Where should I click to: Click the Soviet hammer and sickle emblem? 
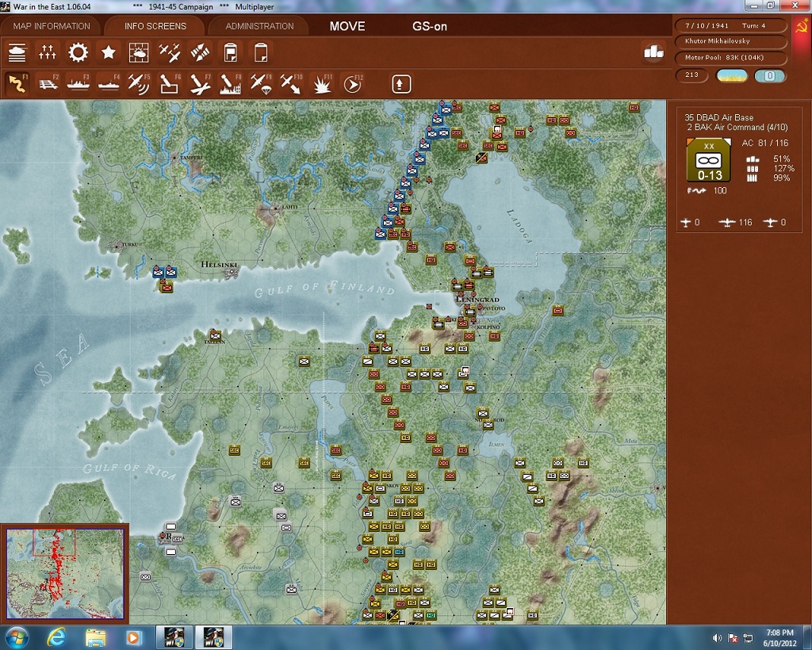[801, 27]
